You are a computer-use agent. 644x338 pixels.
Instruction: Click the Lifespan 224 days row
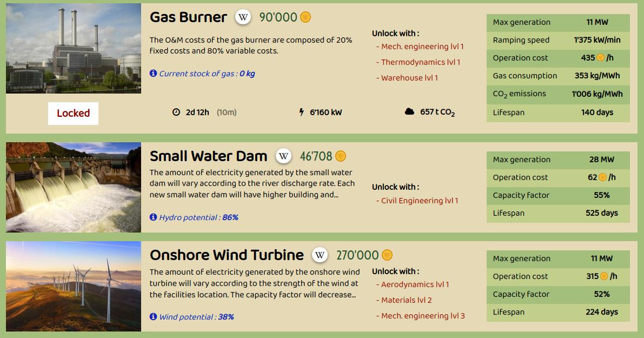pyautogui.click(x=558, y=313)
